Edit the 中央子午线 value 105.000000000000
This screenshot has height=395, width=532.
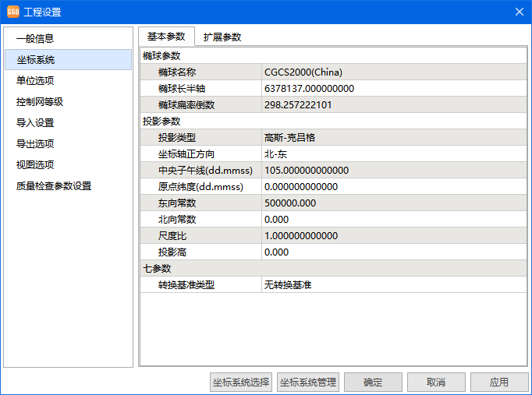pos(394,170)
